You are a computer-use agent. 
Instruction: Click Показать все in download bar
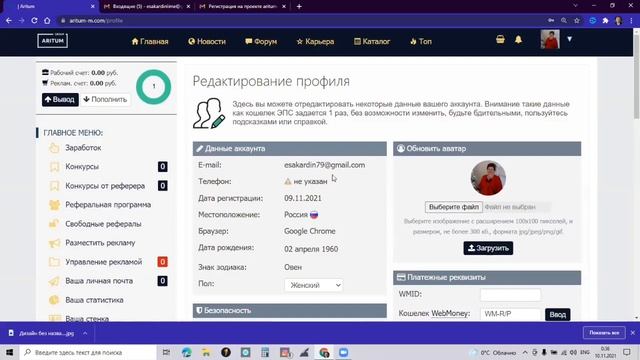(604, 333)
